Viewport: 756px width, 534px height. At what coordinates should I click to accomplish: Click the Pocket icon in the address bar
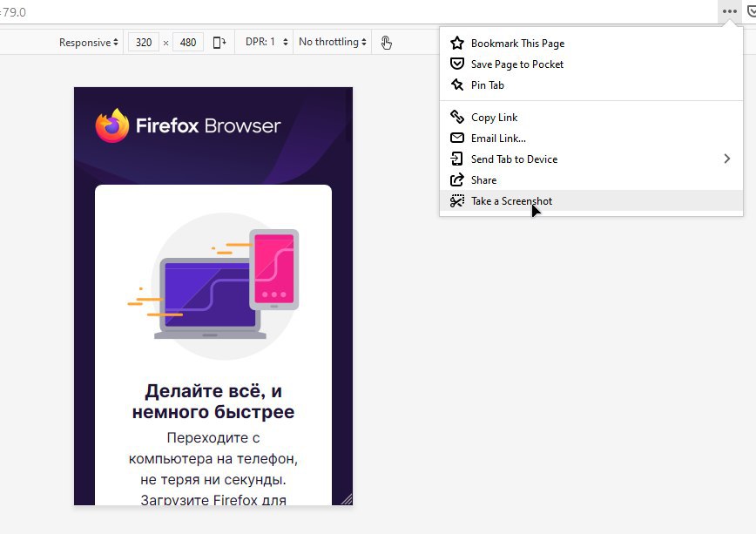tap(752, 11)
